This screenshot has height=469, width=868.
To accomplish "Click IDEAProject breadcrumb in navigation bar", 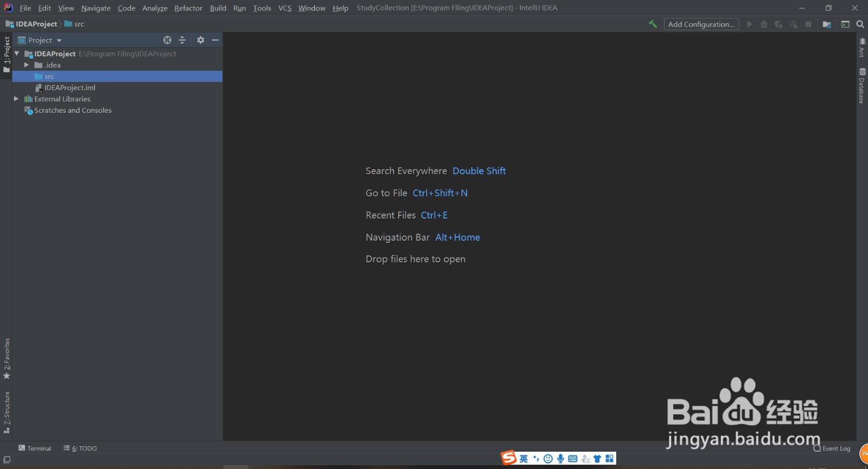I will coord(31,24).
